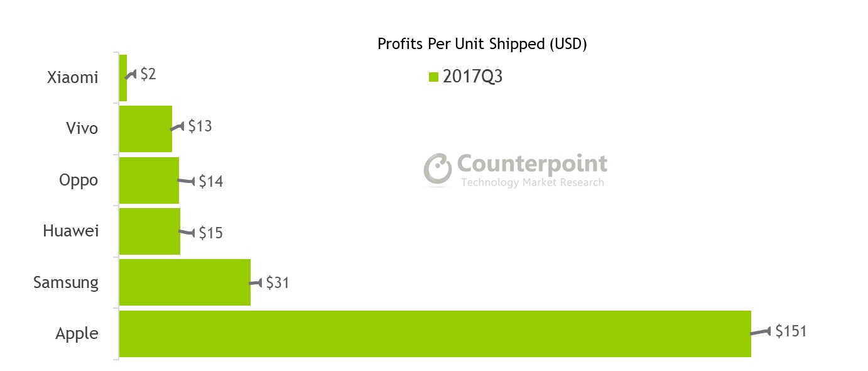The width and height of the screenshot is (868, 371).
Task: Click the Apple axis label
Action: (x=77, y=333)
